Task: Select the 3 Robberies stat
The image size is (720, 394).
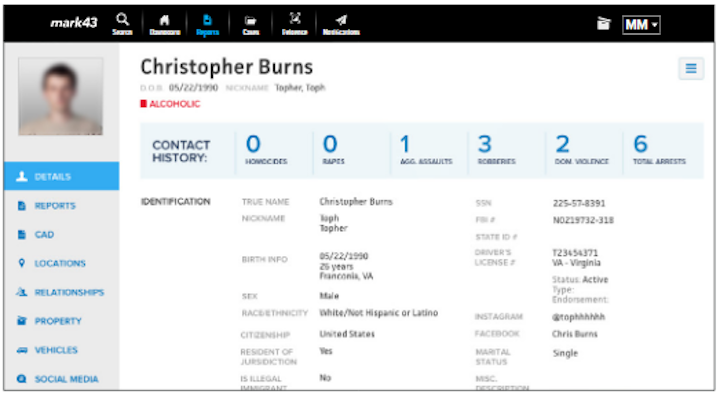Action: click(x=496, y=149)
